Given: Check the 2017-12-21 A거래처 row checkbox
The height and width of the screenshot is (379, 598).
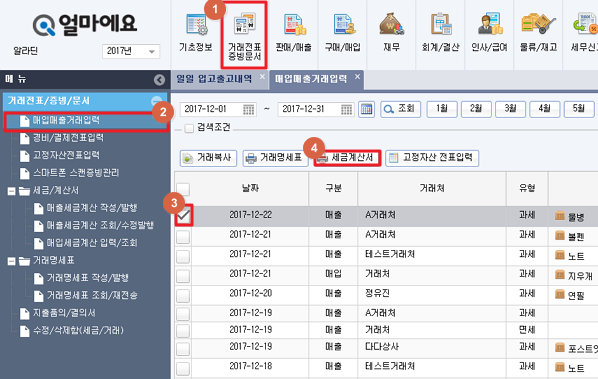Looking at the screenshot, I should 183,237.
